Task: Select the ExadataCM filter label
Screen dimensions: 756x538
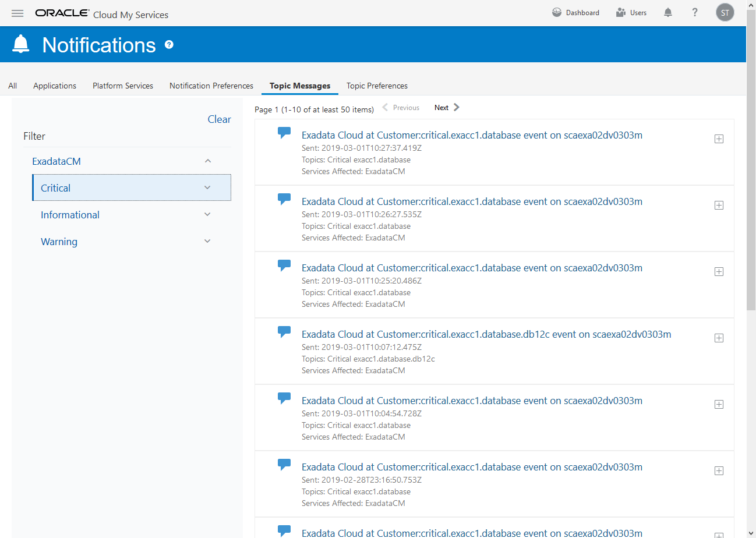Action: click(x=56, y=161)
